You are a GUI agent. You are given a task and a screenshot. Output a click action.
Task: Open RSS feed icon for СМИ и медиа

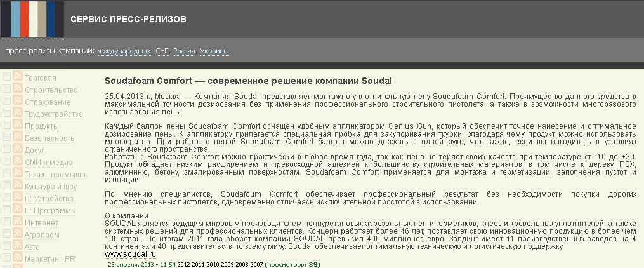[x=18, y=160]
